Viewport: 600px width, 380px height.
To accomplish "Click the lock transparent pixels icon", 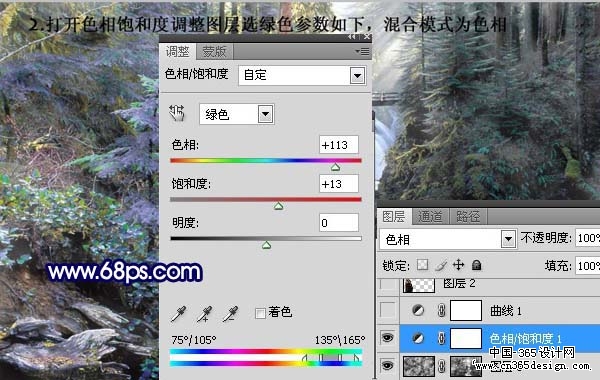I will tap(422, 265).
